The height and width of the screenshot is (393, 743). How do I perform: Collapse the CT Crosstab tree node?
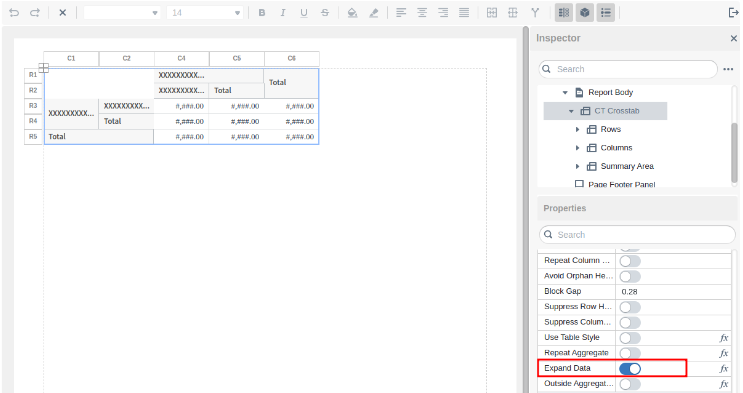pyautogui.click(x=571, y=111)
